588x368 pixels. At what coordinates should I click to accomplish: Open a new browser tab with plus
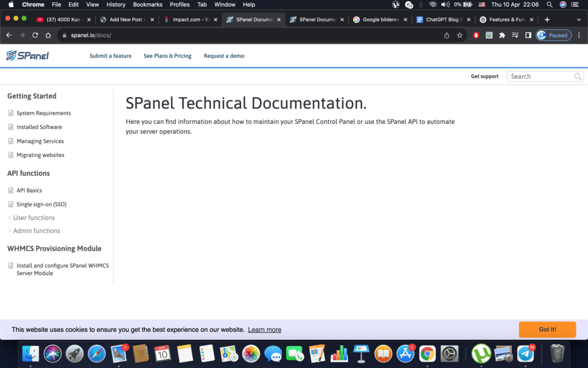(547, 20)
